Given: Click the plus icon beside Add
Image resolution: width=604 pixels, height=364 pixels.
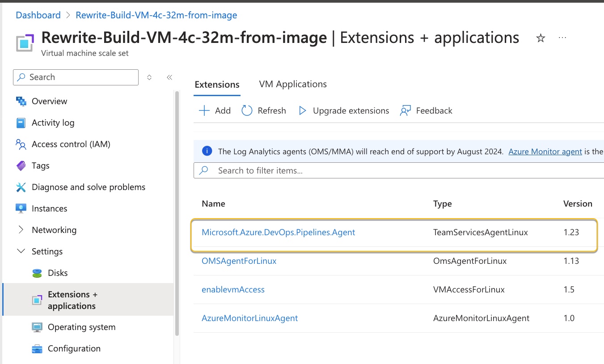Looking at the screenshot, I should 204,110.
